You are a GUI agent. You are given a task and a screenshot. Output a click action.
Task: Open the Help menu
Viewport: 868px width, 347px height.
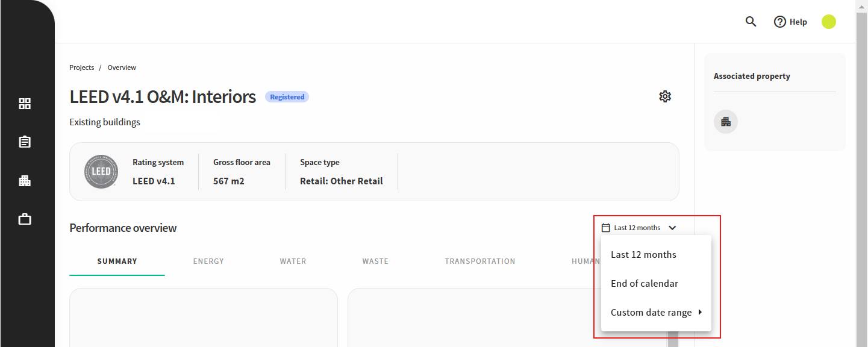tap(790, 22)
